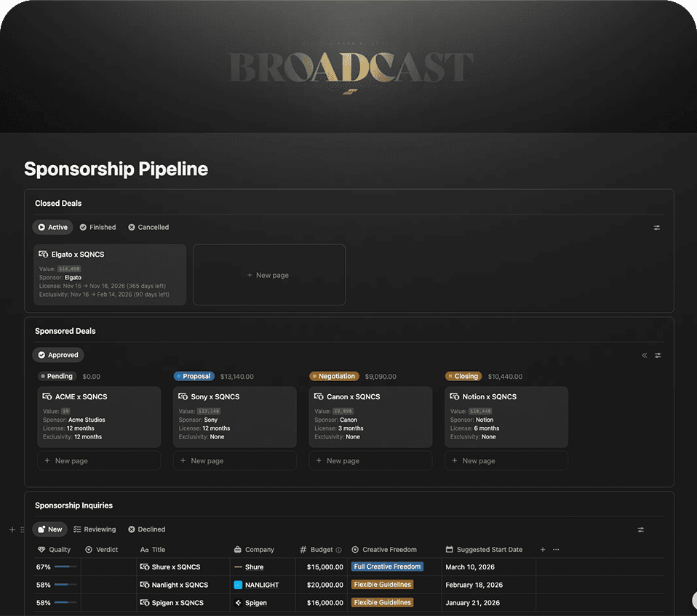Open the Notion x SQNCS card

coord(506,417)
